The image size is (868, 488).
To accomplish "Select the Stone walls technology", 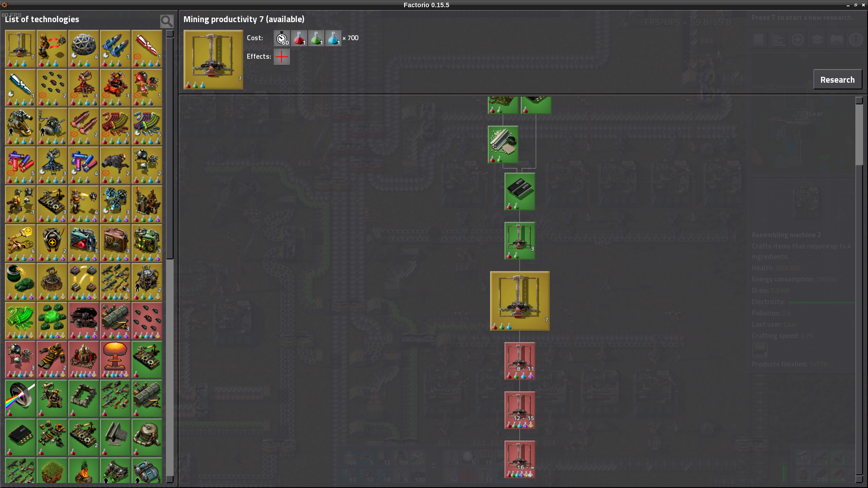I will pos(84,399).
